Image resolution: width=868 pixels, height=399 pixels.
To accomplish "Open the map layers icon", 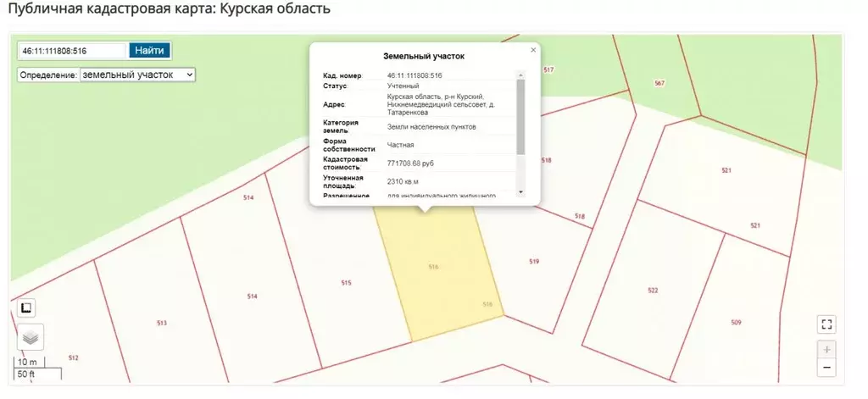I will (x=31, y=337).
